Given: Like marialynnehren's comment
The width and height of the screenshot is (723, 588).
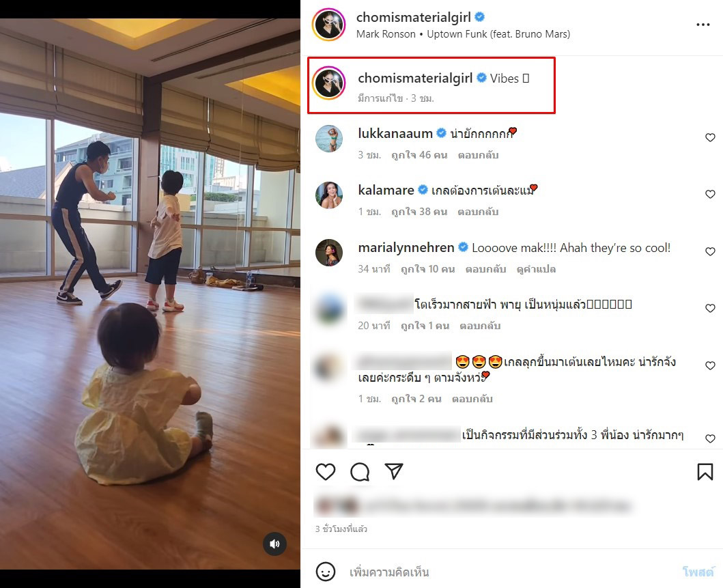Looking at the screenshot, I should point(710,252).
